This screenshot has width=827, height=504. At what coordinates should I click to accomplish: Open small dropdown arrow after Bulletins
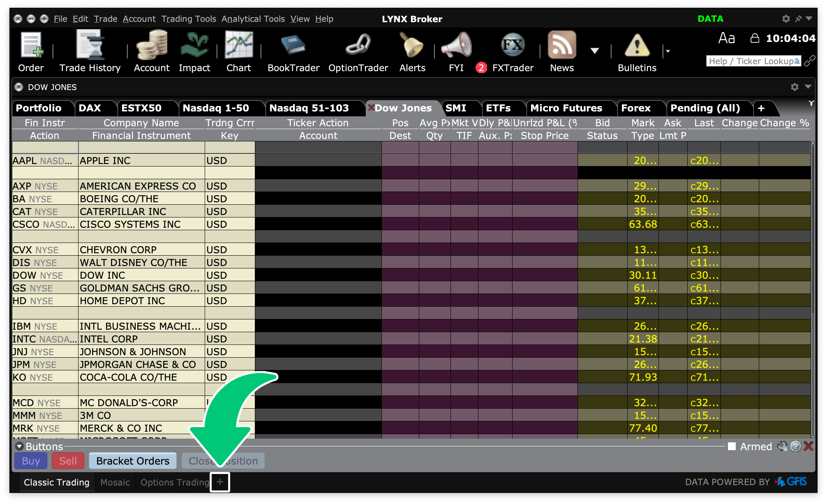[668, 51]
